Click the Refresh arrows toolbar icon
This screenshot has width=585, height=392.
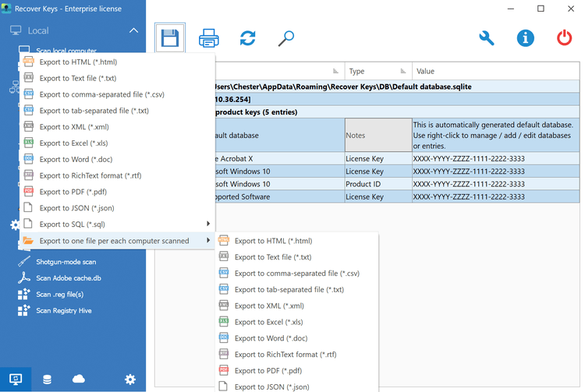248,38
